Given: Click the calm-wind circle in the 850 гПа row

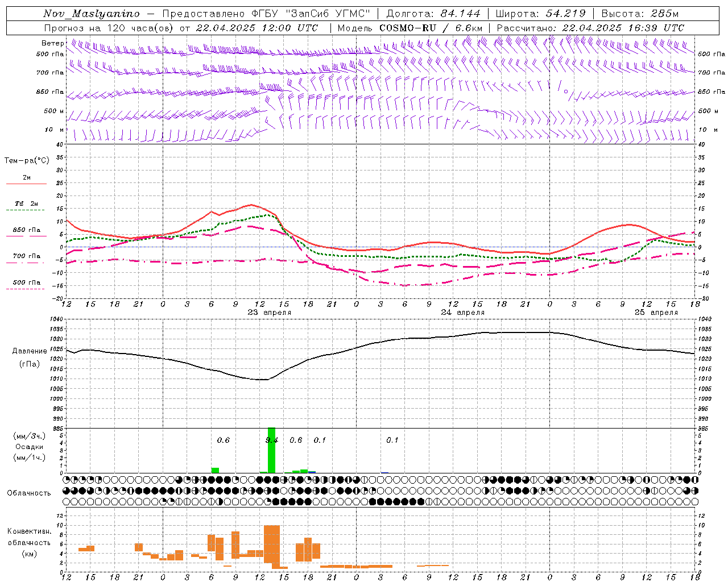Looking at the screenshot, I should point(565,91).
